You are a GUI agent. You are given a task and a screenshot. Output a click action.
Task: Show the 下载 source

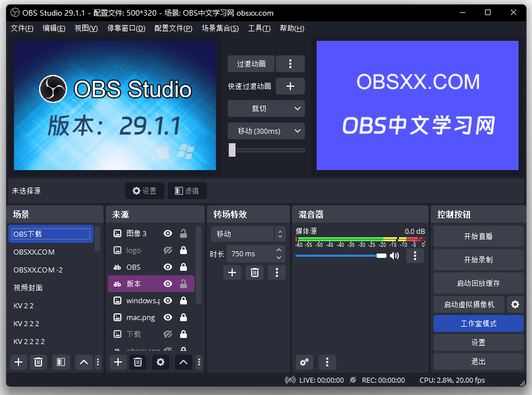coord(168,334)
